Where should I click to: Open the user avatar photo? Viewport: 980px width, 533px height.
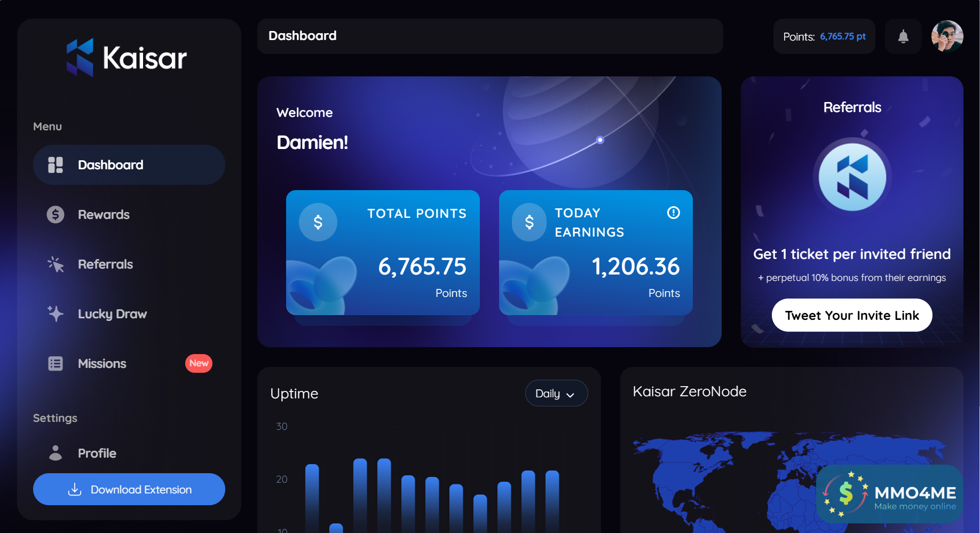pyautogui.click(x=947, y=36)
